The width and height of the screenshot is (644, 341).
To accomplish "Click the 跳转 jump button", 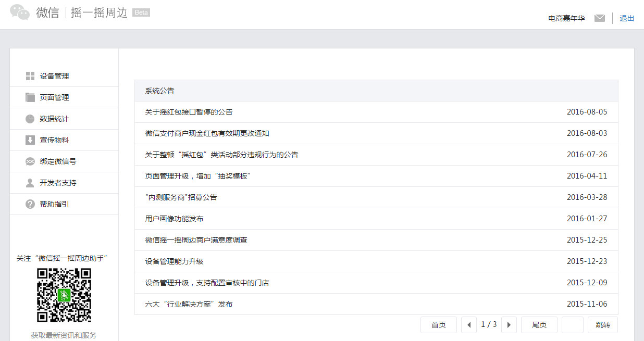I will tap(602, 324).
